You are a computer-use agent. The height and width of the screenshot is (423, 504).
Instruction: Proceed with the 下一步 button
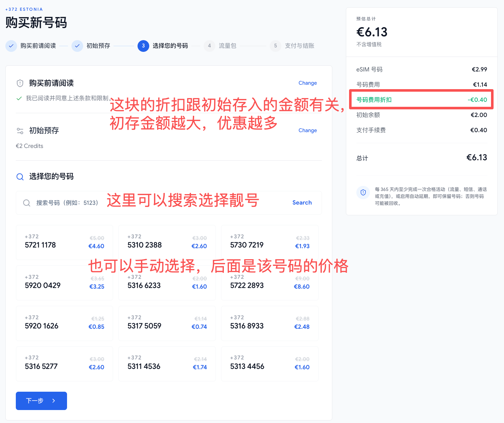pos(41,401)
